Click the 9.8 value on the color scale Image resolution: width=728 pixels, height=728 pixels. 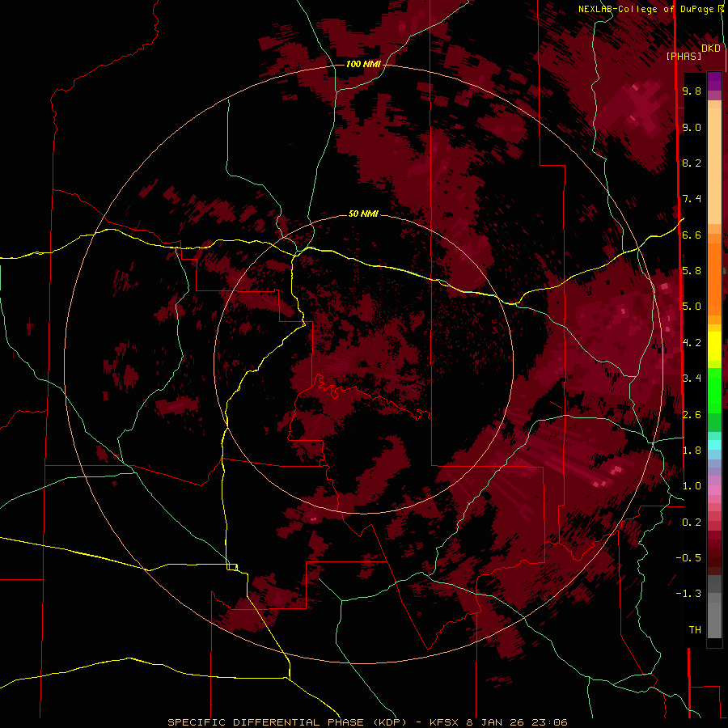point(692,91)
